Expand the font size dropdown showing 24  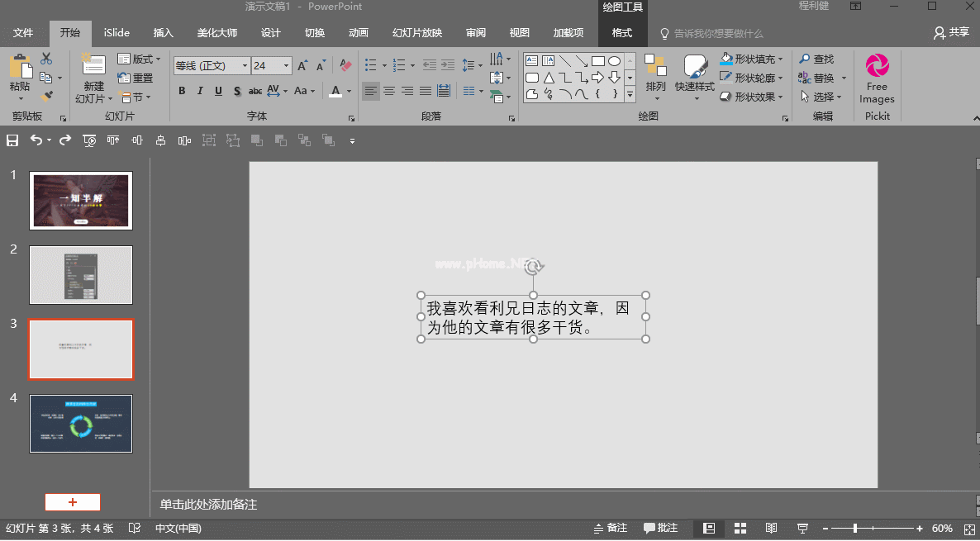click(287, 65)
